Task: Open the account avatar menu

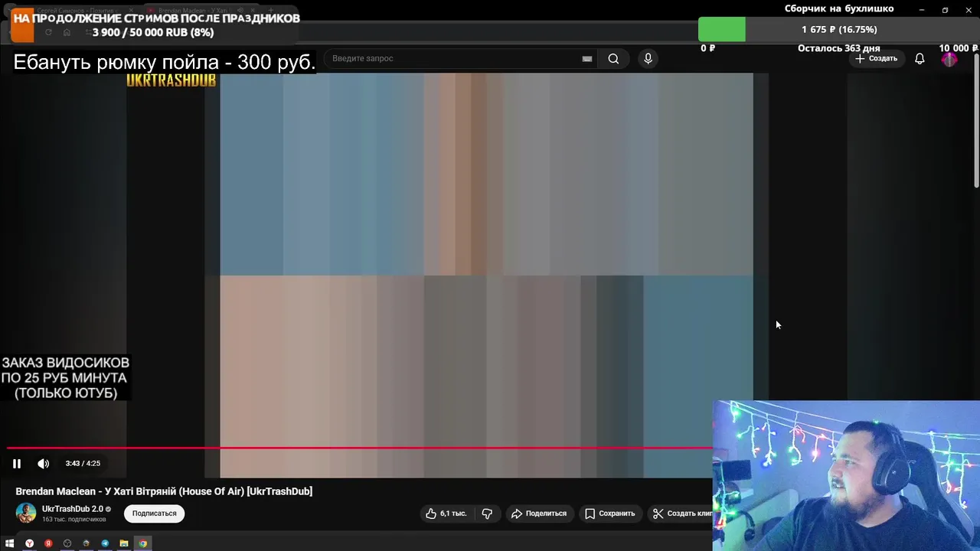Action: pos(949,59)
